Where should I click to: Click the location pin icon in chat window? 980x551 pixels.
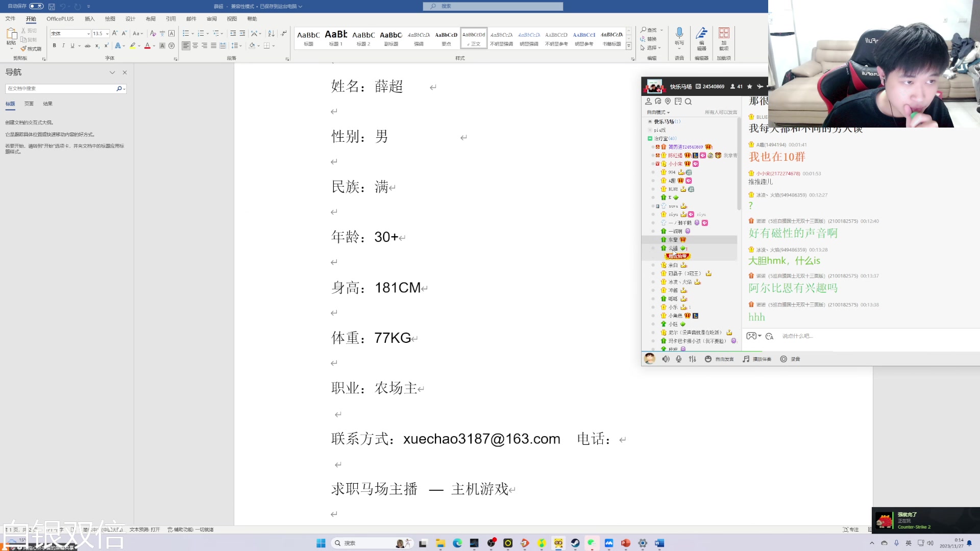point(668,102)
